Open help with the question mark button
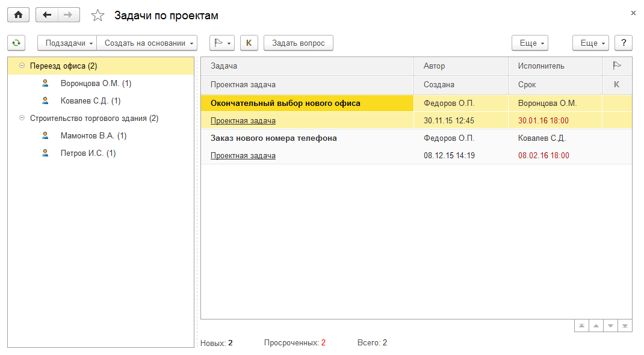Image resolution: width=644 pixels, height=355 pixels. [x=623, y=43]
